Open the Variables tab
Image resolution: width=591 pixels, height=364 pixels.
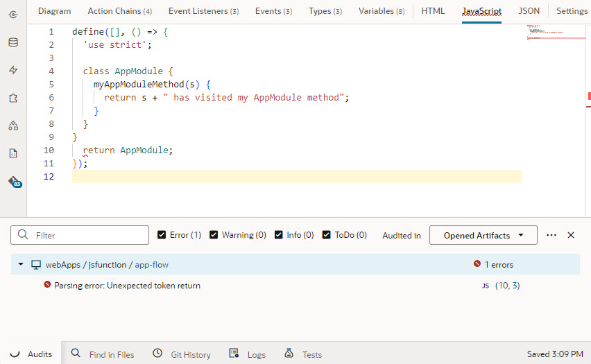click(382, 11)
